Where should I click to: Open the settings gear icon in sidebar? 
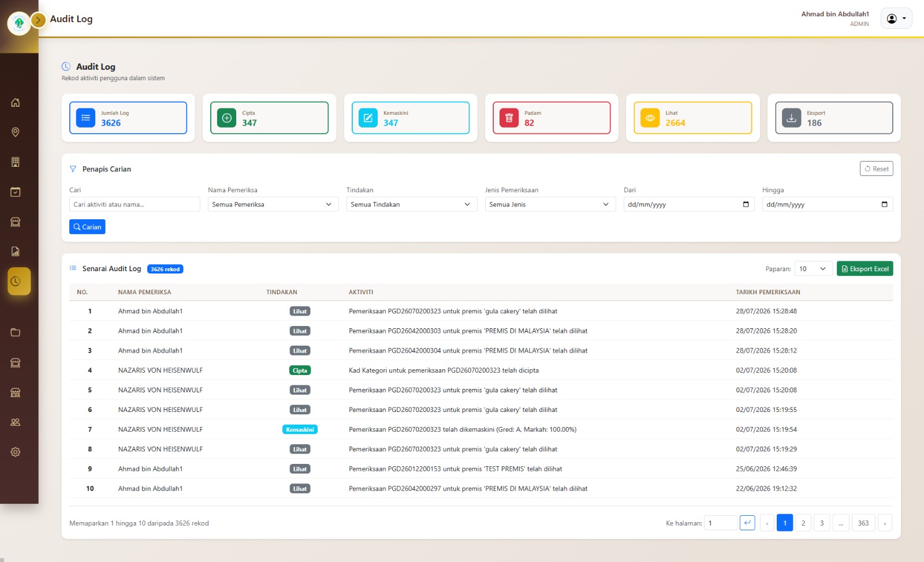[x=16, y=452]
